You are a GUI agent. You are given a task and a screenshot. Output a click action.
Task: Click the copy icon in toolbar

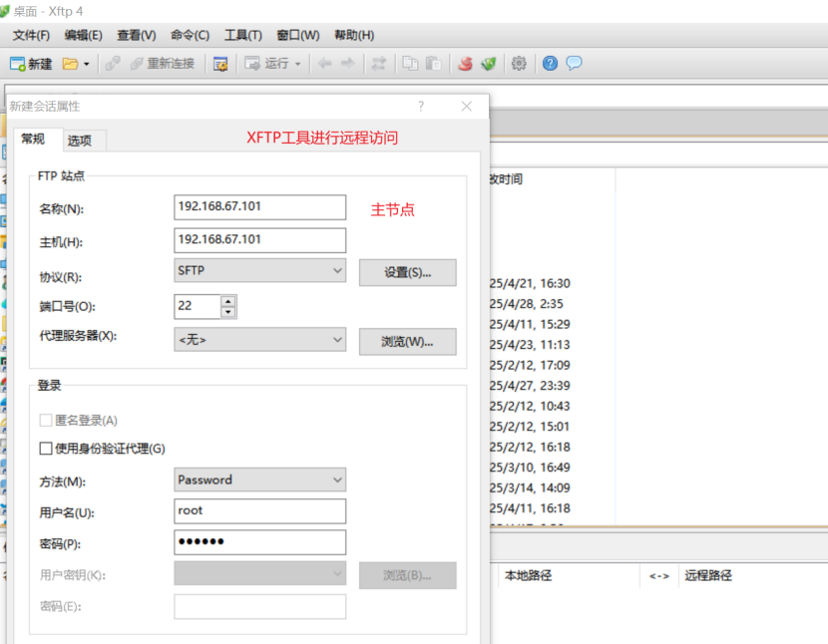pos(410,64)
